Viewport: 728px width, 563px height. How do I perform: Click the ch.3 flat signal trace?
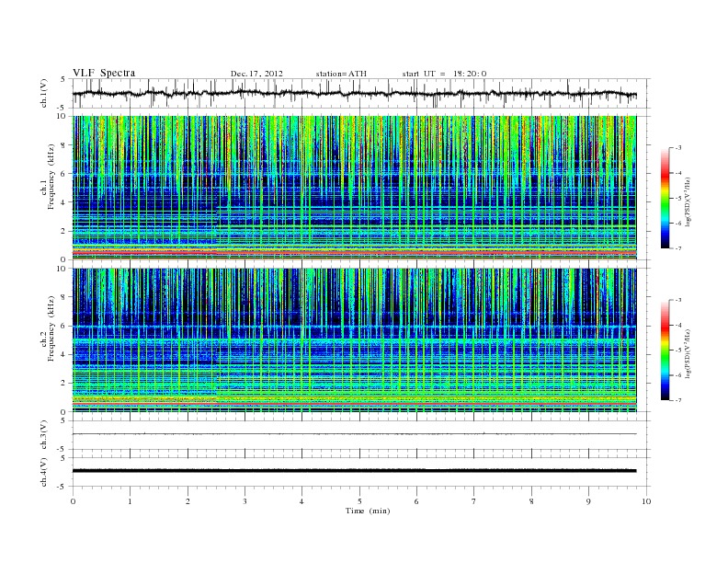pyautogui.click(x=354, y=434)
